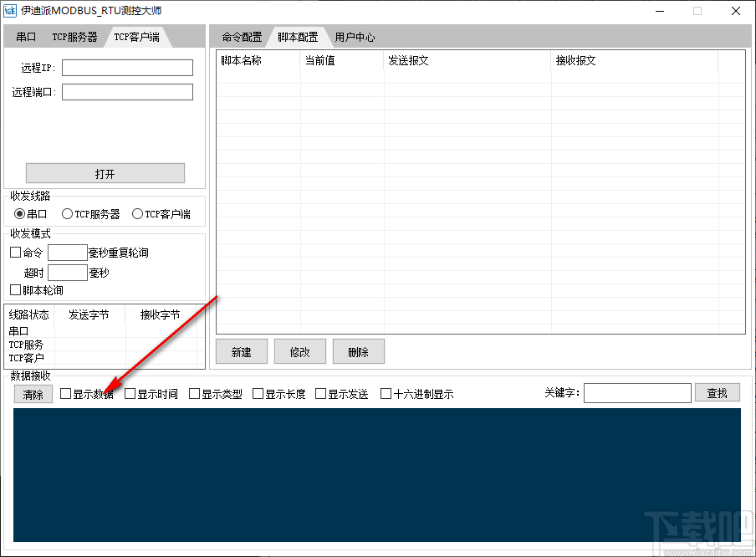Choose TCP服务器 as the send/receive line

click(67, 213)
